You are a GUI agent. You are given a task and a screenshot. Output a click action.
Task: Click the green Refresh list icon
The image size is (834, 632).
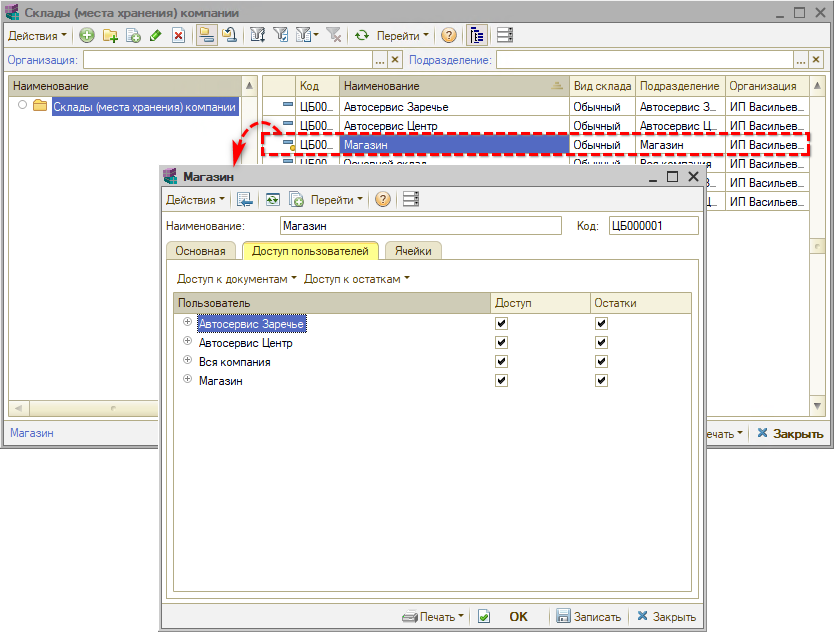pyautogui.click(x=362, y=35)
